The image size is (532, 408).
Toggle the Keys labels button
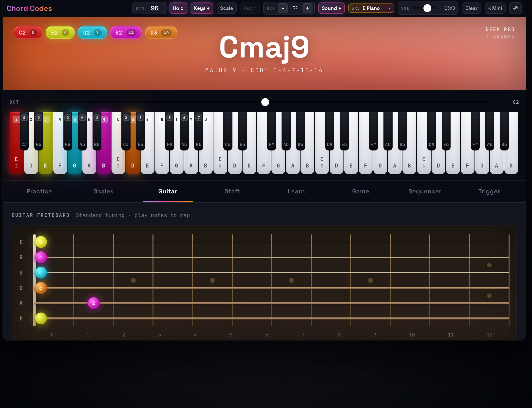click(202, 8)
